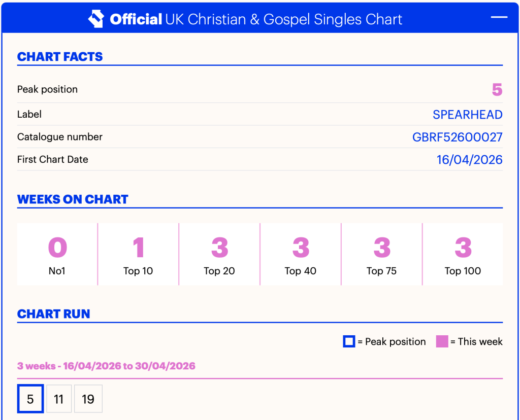This screenshot has height=420, width=520.
Task: Click the pink This week legend swatch
Action: click(442, 341)
